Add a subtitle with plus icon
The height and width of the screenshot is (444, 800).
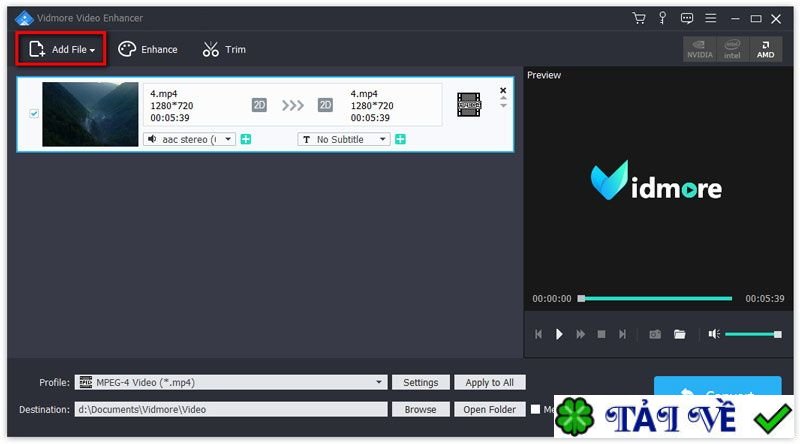coord(401,139)
